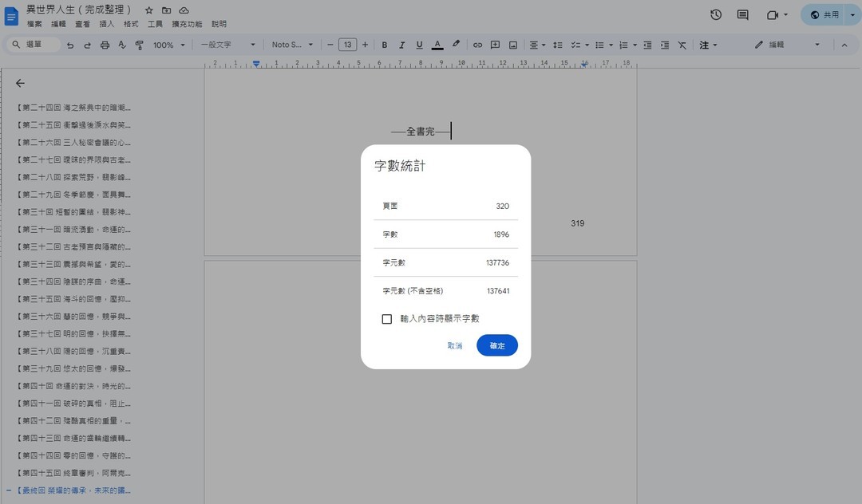Open the 擴充功能 menu
862x504 pixels.
pyautogui.click(x=187, y=24)
